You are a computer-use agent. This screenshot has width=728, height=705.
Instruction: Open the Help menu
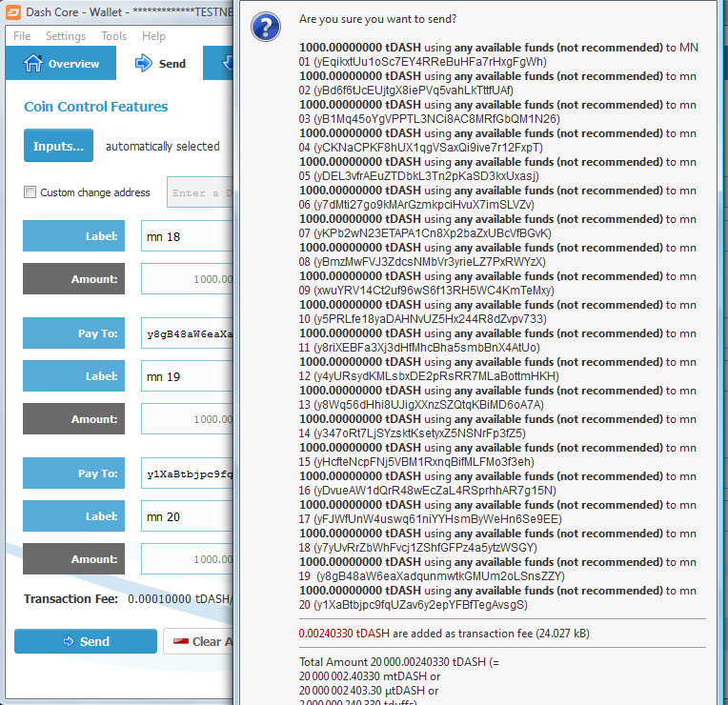153,36
